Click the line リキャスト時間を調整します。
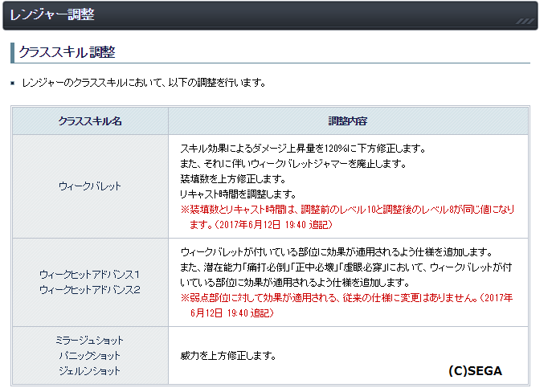Viewport: 548px width, 392px height. click(238, 194)
